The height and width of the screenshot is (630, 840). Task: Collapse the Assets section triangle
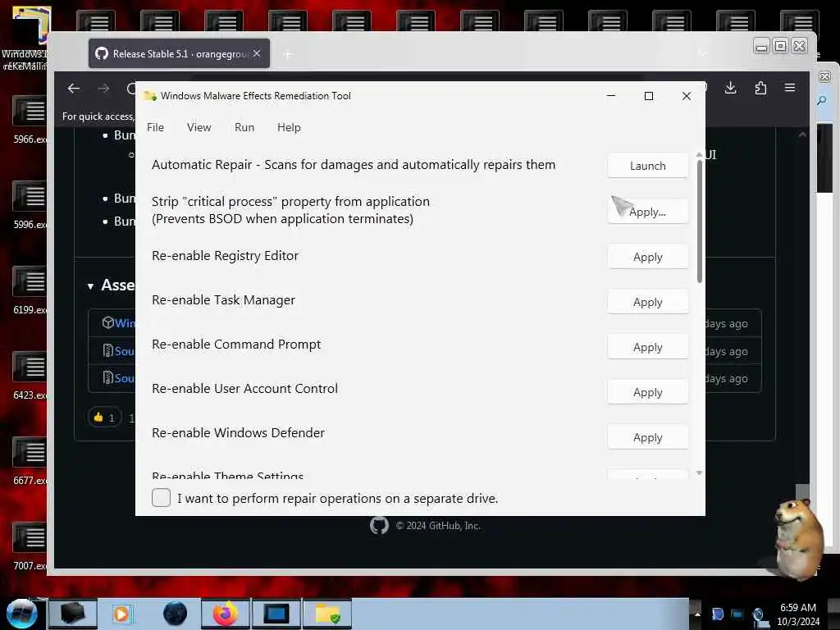pyautogui.click(x=90, y=286)
